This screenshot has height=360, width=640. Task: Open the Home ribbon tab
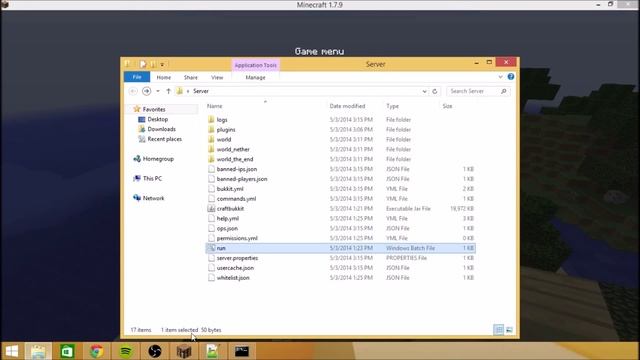click(164, 77)
